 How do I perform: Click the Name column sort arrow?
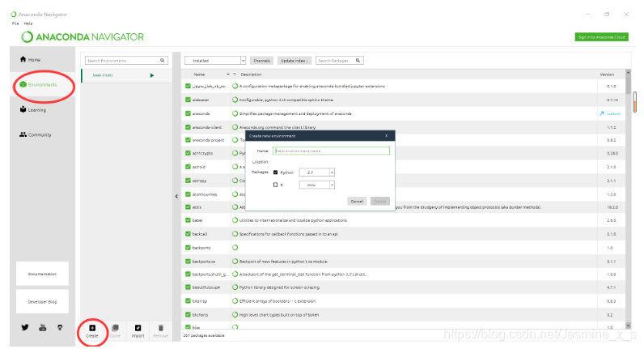[x=228, y=74]
